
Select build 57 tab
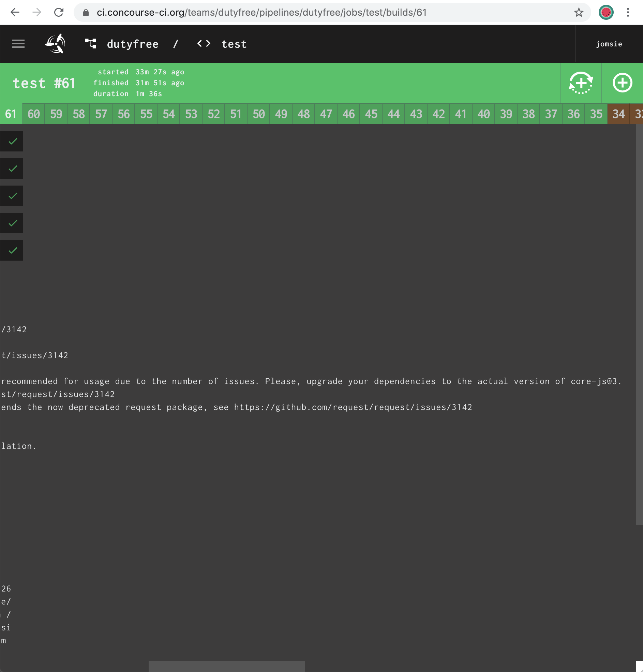[101, 114]
